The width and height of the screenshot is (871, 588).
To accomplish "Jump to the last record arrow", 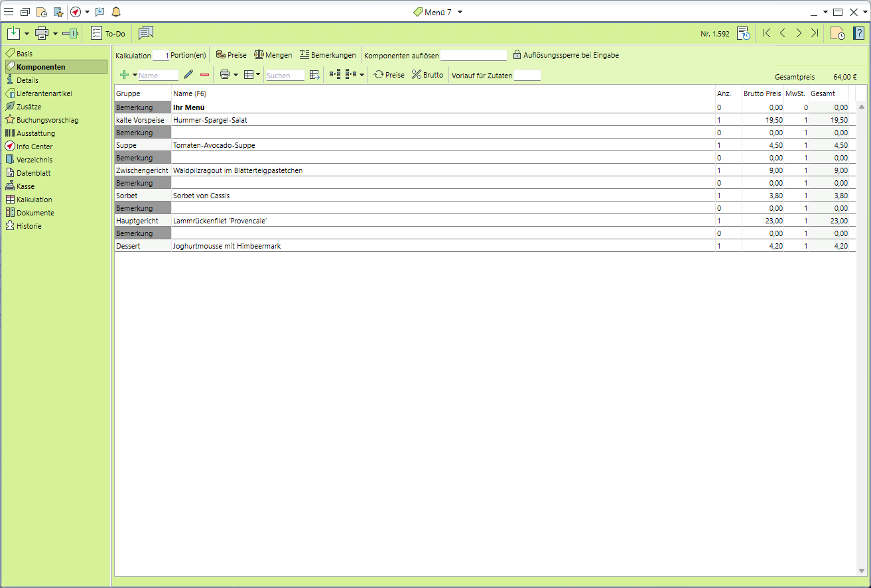I will click(x=815, y=33).
